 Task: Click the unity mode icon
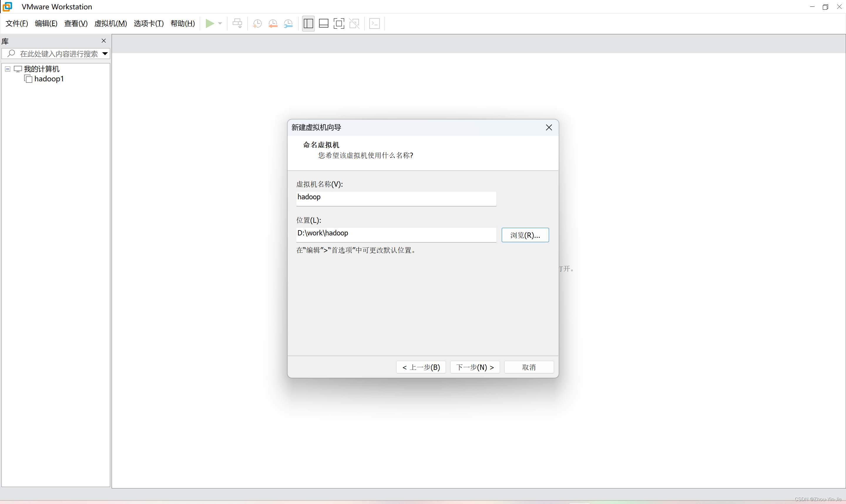pos(354,23)
